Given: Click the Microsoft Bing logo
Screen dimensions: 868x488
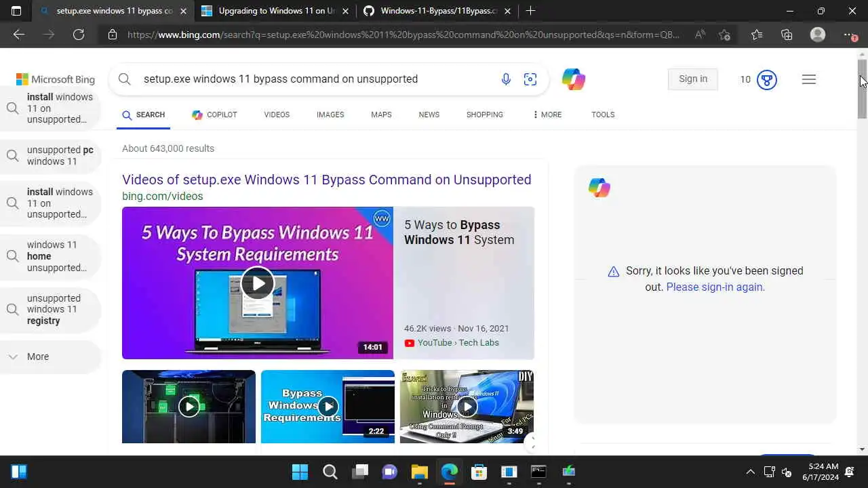Looking at the screenshot, I should tap(55, 79).
